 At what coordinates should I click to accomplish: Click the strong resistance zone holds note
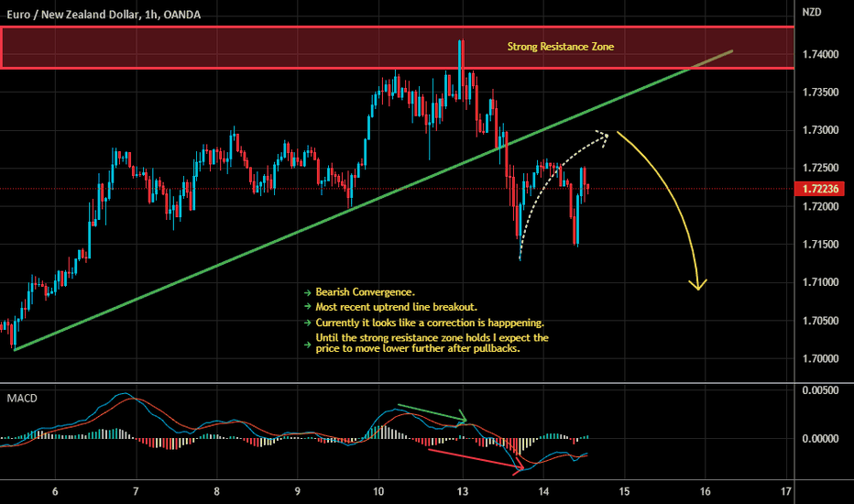(432, 344)
